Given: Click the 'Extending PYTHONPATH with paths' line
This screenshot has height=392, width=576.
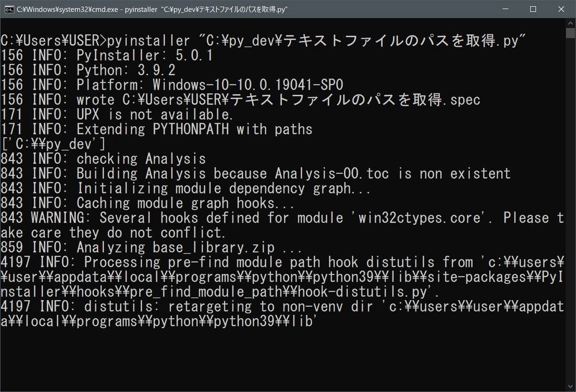Looking at the screenshot, I should pos(157,129).
